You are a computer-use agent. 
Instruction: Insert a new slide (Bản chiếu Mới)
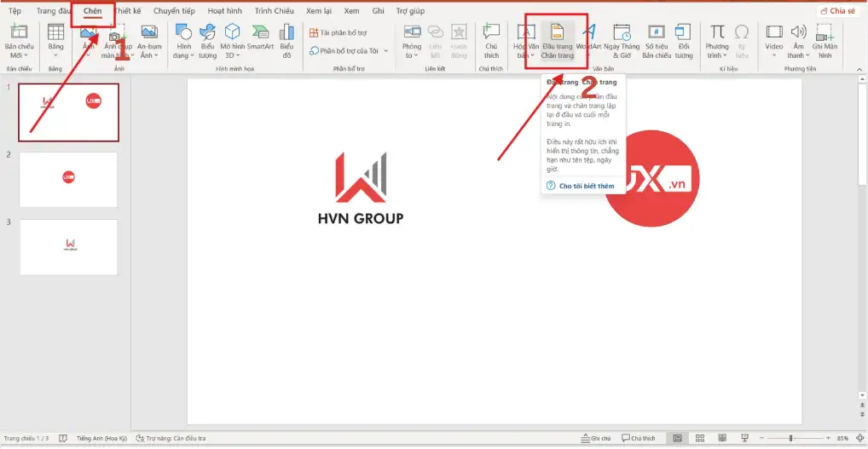[19, 41]
